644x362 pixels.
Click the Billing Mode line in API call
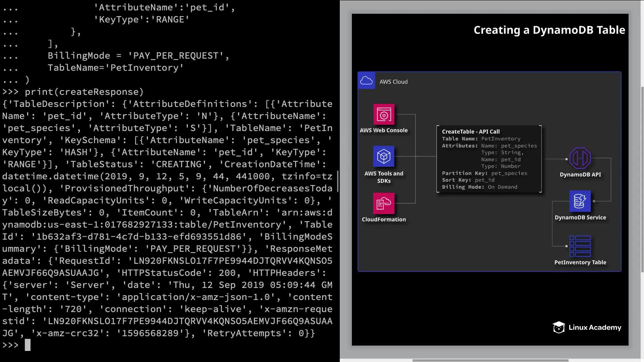click(479, 187)
